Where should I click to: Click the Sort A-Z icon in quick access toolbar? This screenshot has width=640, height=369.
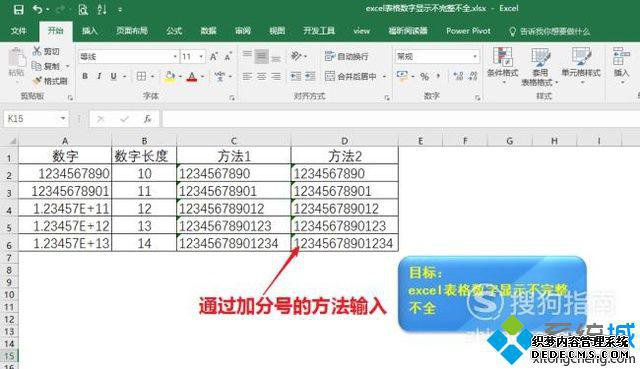(102, 9)
